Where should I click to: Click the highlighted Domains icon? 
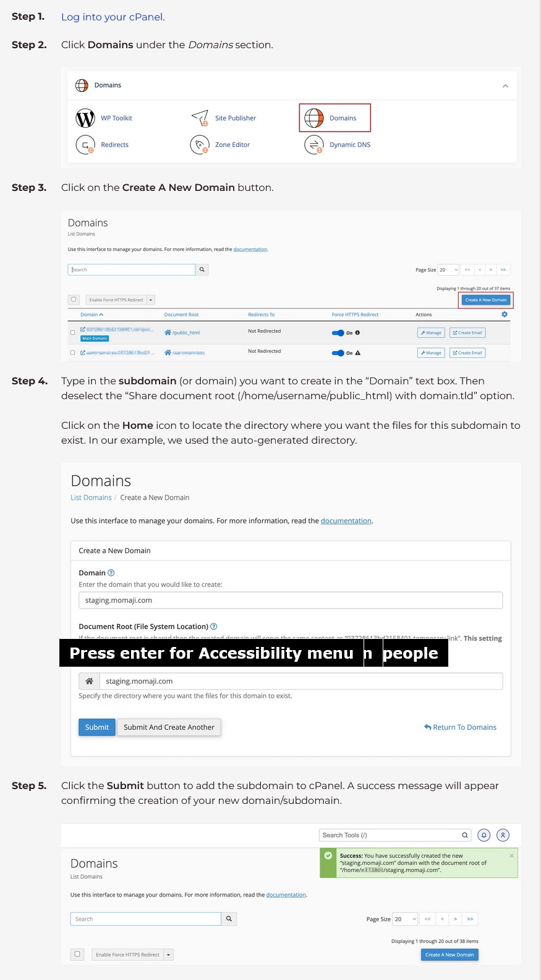click(314, 118)
